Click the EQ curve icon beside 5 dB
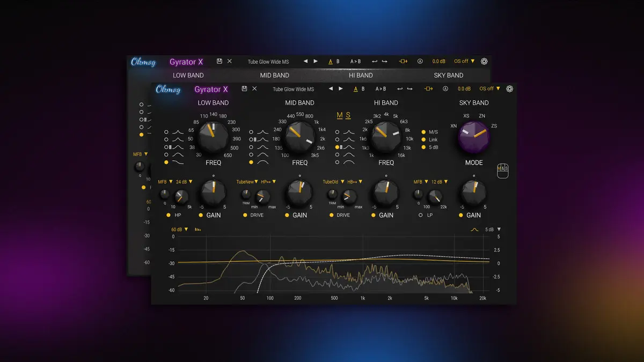Viewport: 644px width, 362px height. [x=474, y=229]
